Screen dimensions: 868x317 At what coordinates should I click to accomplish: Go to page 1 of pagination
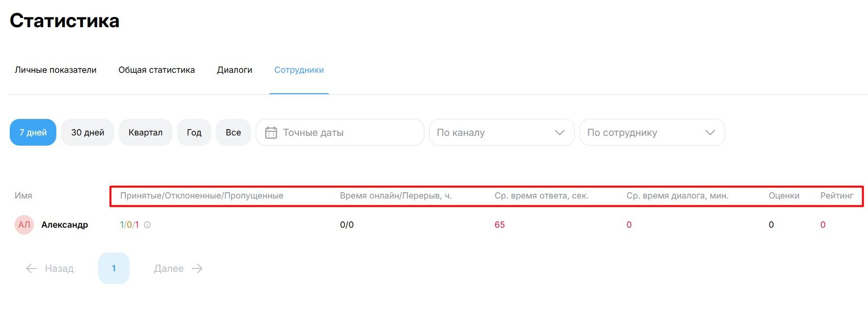(114, 268)
